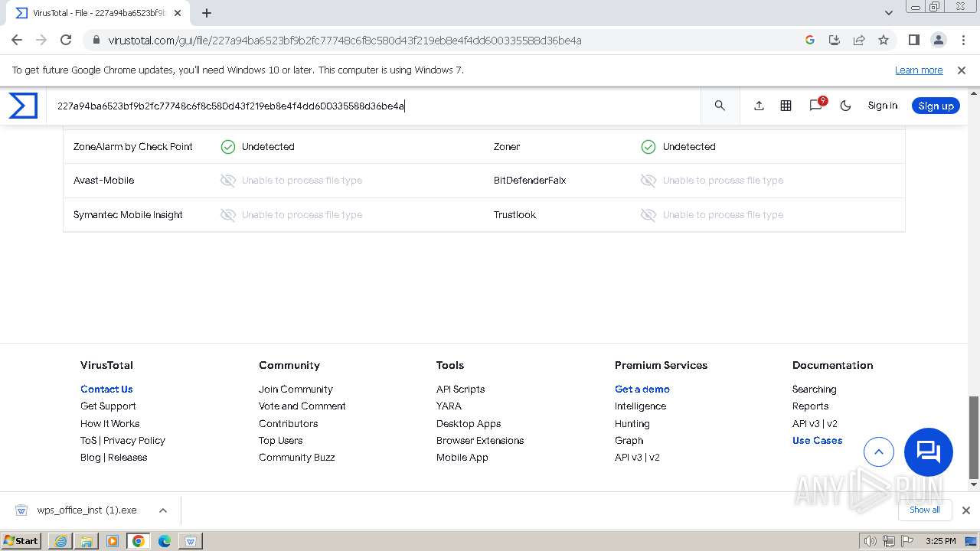The width and height of the screenshot is (980, 551).
Task: Reload the page
Action: [x=66, y=40]
